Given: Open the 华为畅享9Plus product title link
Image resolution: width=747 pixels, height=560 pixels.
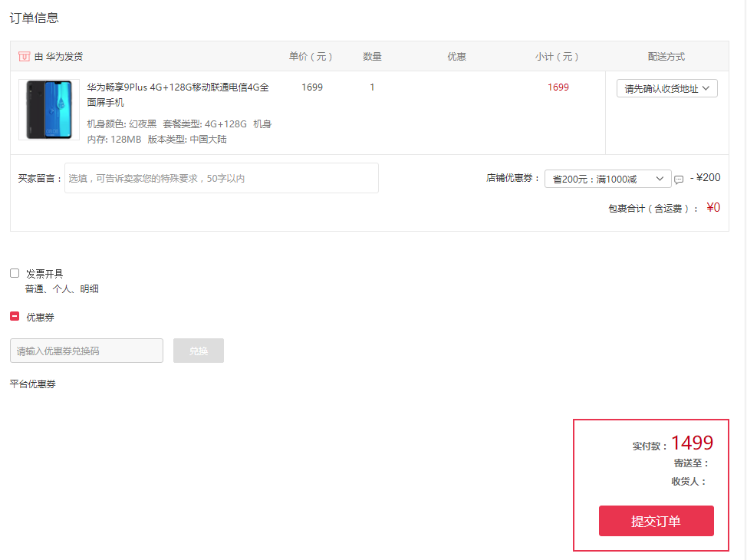Looking at the screenshot, I should point(178,95).
